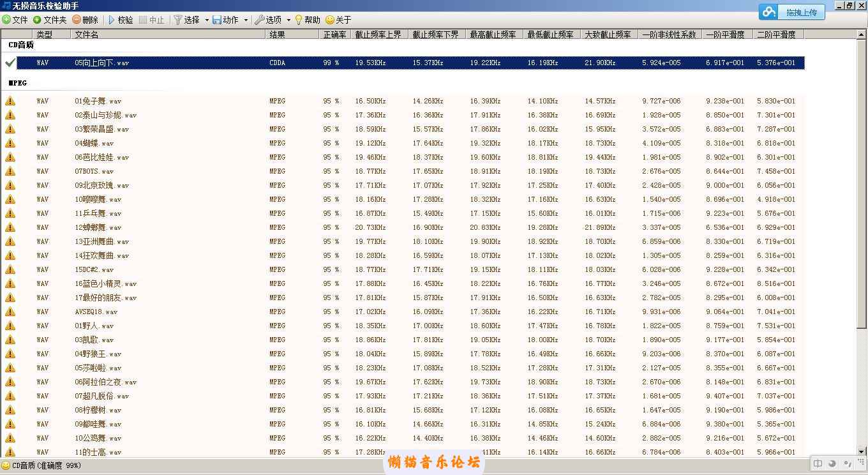This screenshot has height=475, width=868.
Task: Select file 10嚓嚓舞.wav
Action: pos(98,199)
